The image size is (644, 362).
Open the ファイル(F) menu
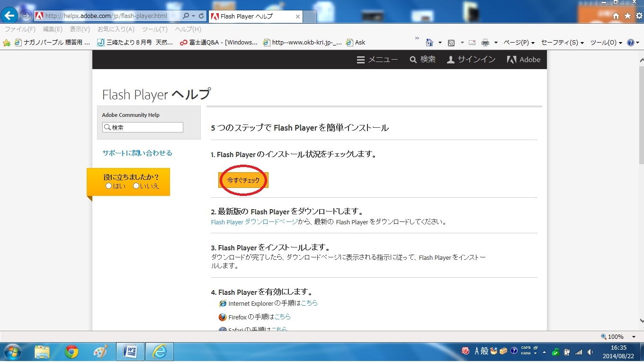click(20, 29)
